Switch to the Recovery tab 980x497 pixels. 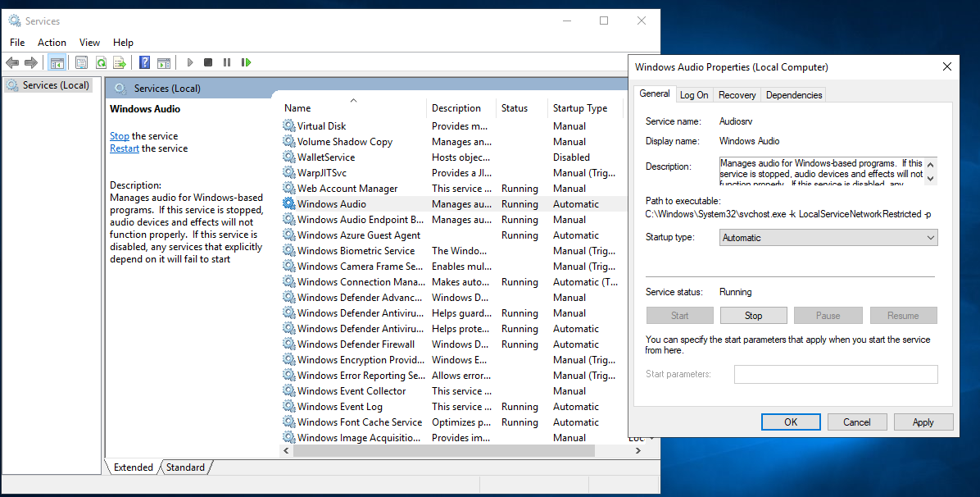[737, 95]
